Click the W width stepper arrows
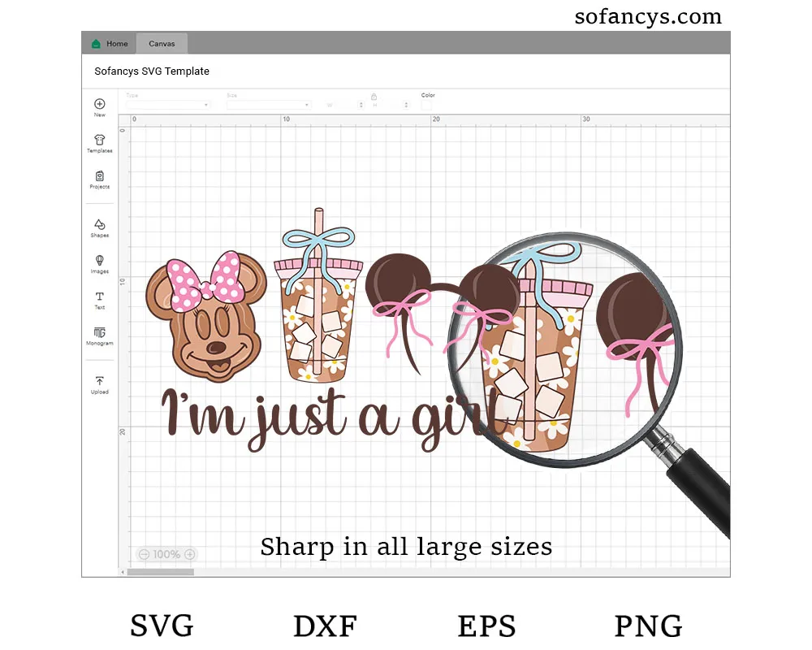This screenshot has height=650, width=812. tap(360, 105)
